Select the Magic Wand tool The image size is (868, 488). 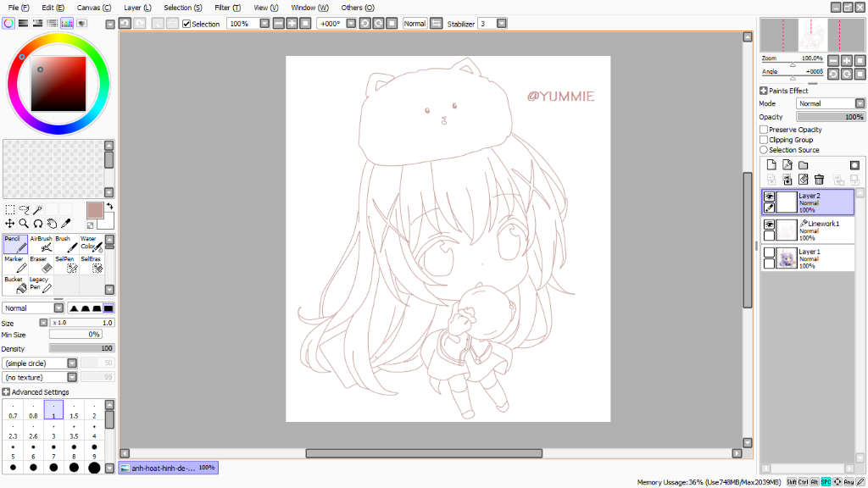pos(37,210)
